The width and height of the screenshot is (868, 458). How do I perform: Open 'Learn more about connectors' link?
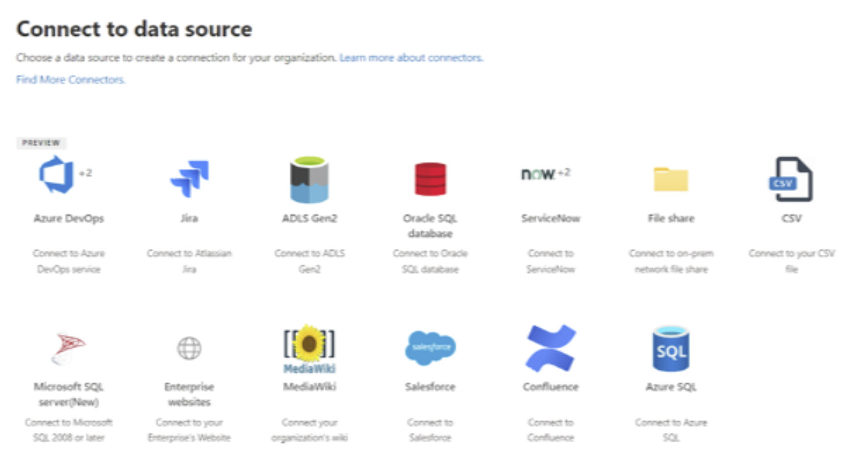(411, 58)
